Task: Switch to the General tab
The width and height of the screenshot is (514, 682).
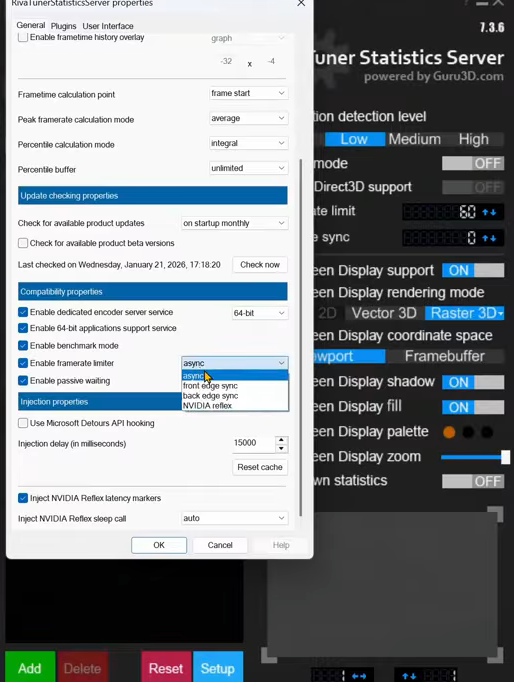Action: [x=30, y=25]
